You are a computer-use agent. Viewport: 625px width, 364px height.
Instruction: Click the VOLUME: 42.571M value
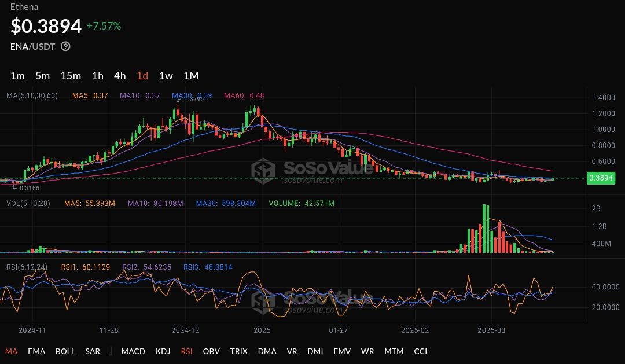click(302, 203)
